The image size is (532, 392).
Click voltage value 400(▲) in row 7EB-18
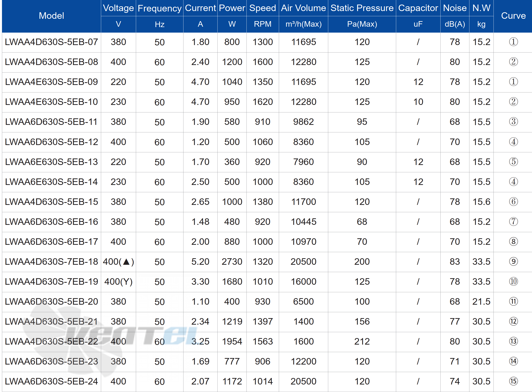click(x=118, y=262)
